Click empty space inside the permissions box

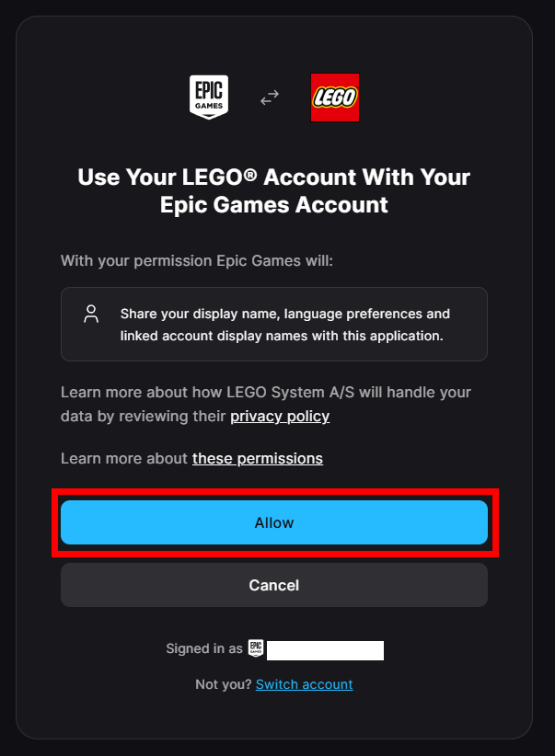pyautogui.click(x=468, y=348)
